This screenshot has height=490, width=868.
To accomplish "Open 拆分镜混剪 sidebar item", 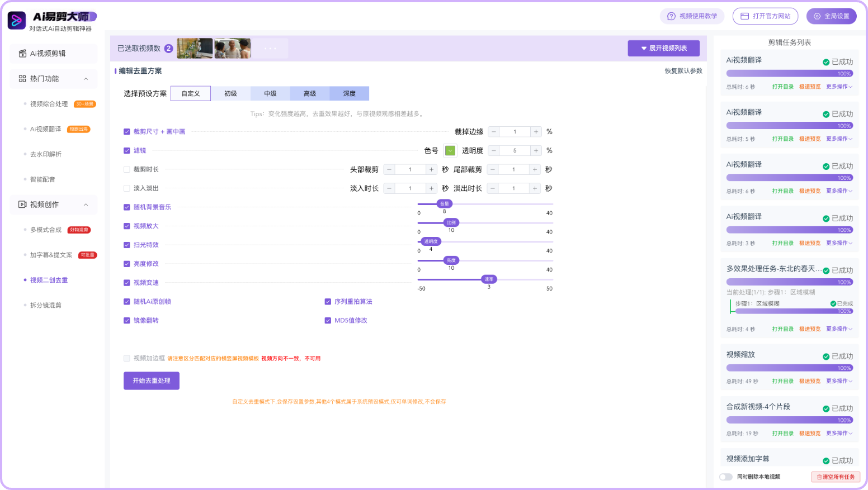I will pyautogui.click(x=46, y=306).
